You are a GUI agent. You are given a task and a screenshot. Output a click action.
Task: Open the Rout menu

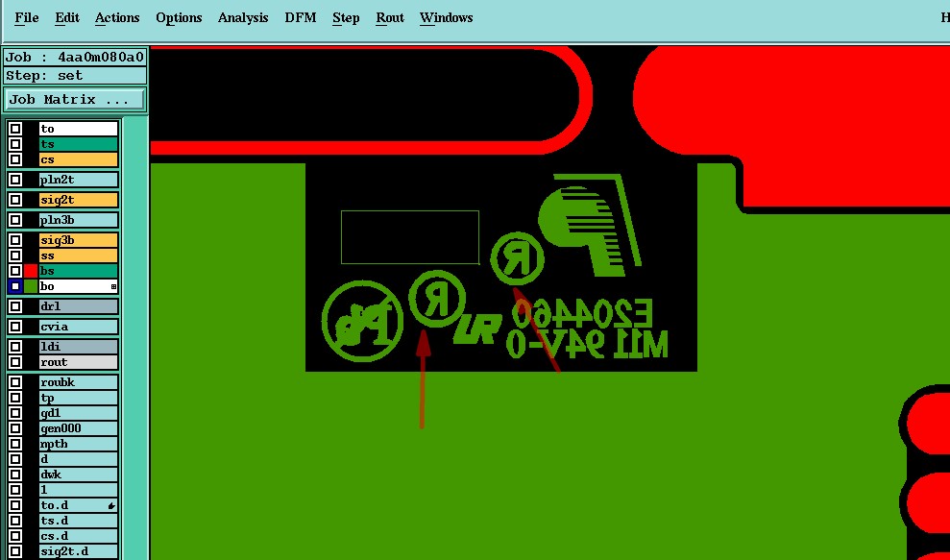(x=390, y=17)
